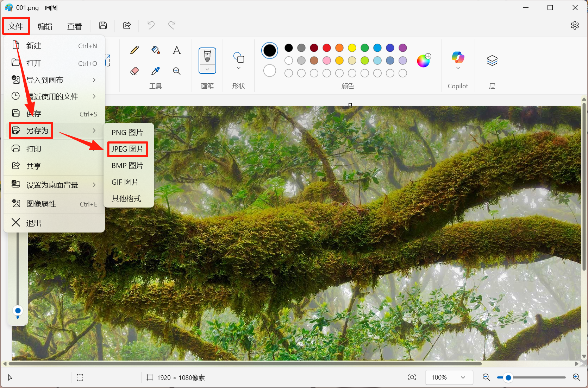Select the Pencil tool

[x=134, y=50]
